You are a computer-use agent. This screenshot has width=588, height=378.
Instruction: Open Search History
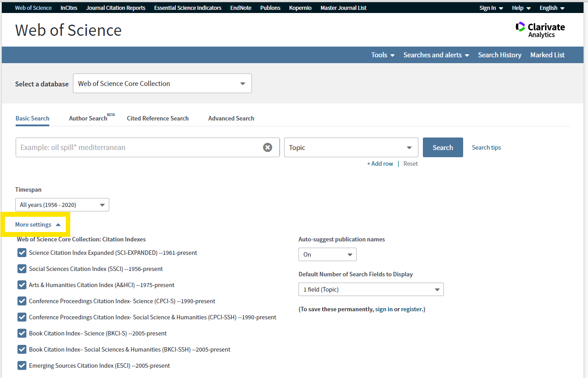(499, 55)
